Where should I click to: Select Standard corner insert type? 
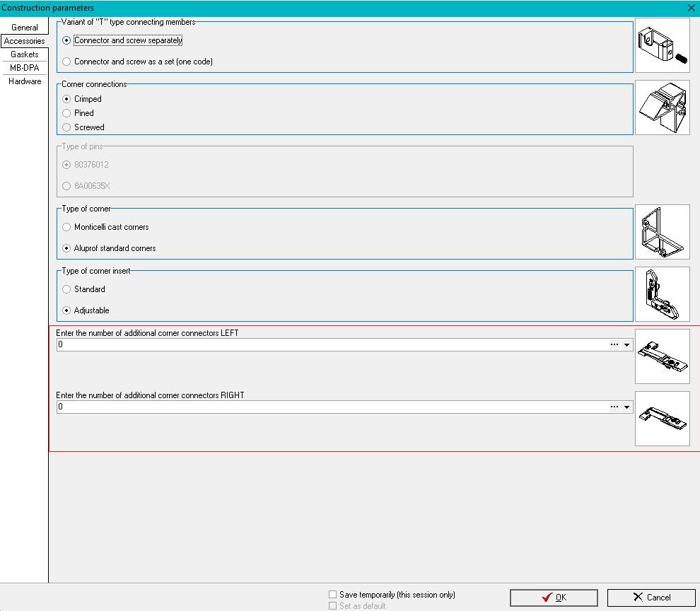coord(67,289)
